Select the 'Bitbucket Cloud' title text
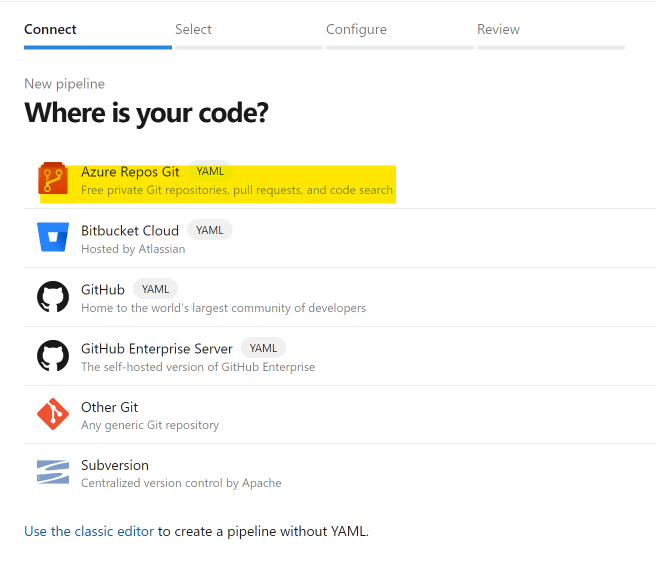This screenshot has width=656, height=565. [130, 230]
